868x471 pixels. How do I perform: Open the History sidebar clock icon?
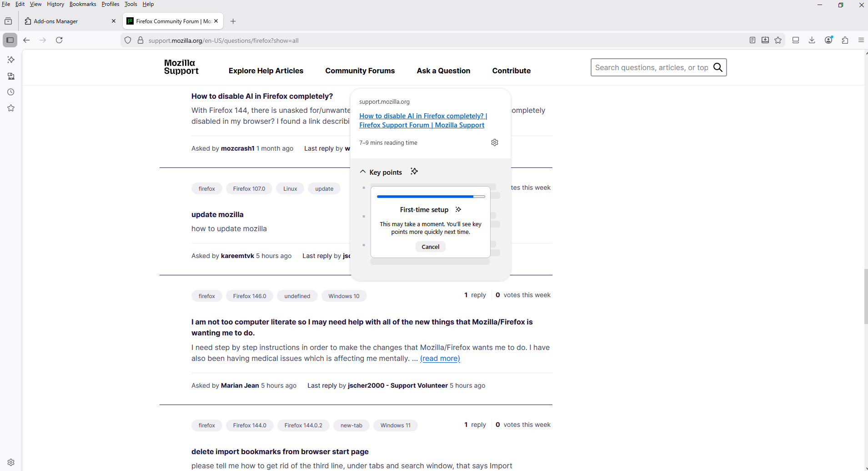point(11,92)
